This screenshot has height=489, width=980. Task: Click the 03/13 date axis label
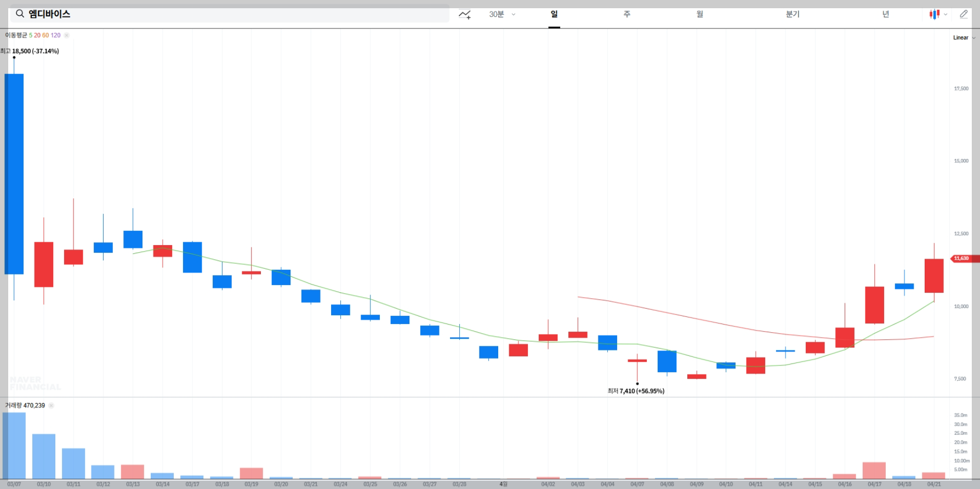(x=133, y=484)
